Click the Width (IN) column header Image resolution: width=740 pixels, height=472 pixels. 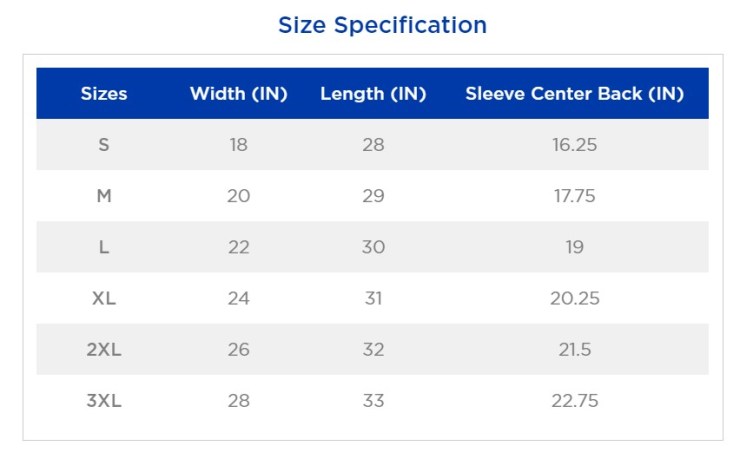[x=238, y=94]
